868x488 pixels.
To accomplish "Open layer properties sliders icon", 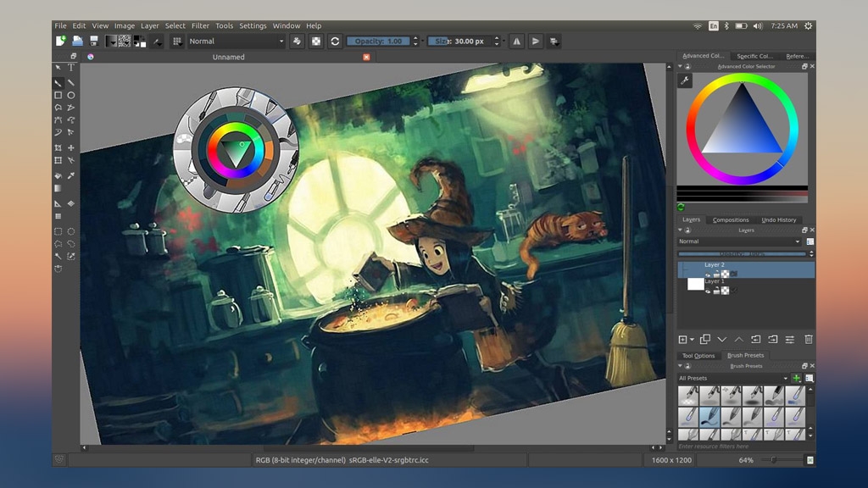I will tap(790, 339).
